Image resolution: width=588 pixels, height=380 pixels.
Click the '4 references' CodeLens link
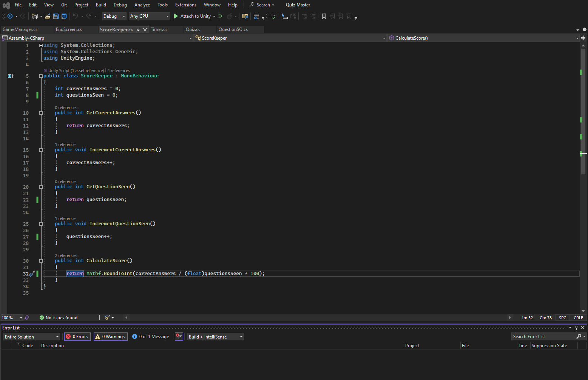point(119,71)
